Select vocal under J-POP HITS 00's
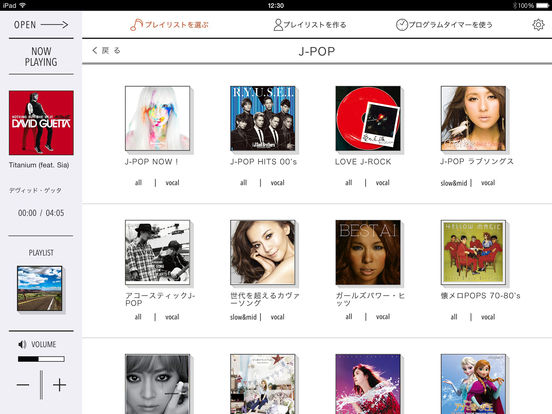552x414 pixels. click(277, 183)
